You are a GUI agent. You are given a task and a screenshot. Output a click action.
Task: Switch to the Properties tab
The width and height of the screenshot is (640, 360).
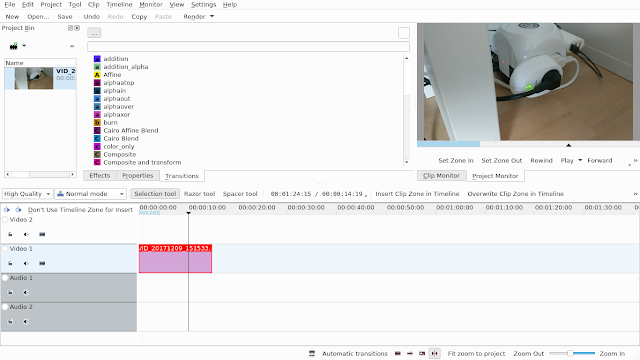point(138,176)
